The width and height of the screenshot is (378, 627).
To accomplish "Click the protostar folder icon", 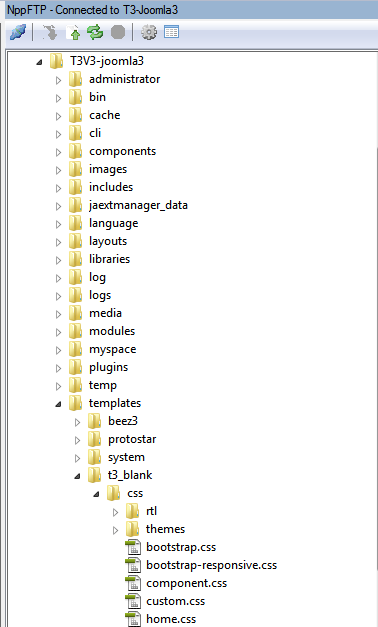I will [94, 439].
